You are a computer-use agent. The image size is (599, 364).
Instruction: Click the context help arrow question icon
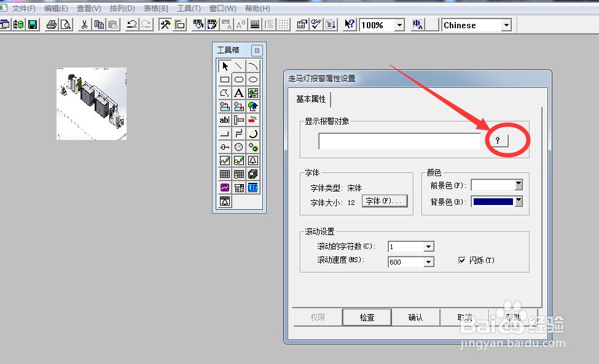[x=350, y=25]
